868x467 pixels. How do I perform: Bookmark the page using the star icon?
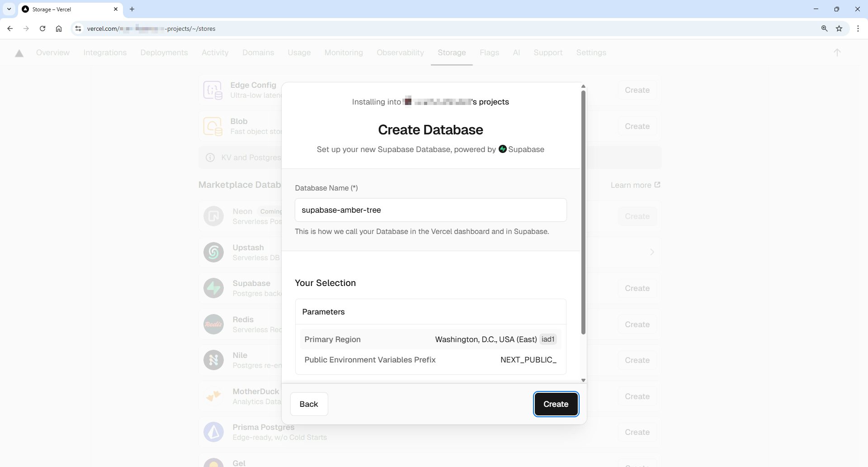click(x=840, y=28)
